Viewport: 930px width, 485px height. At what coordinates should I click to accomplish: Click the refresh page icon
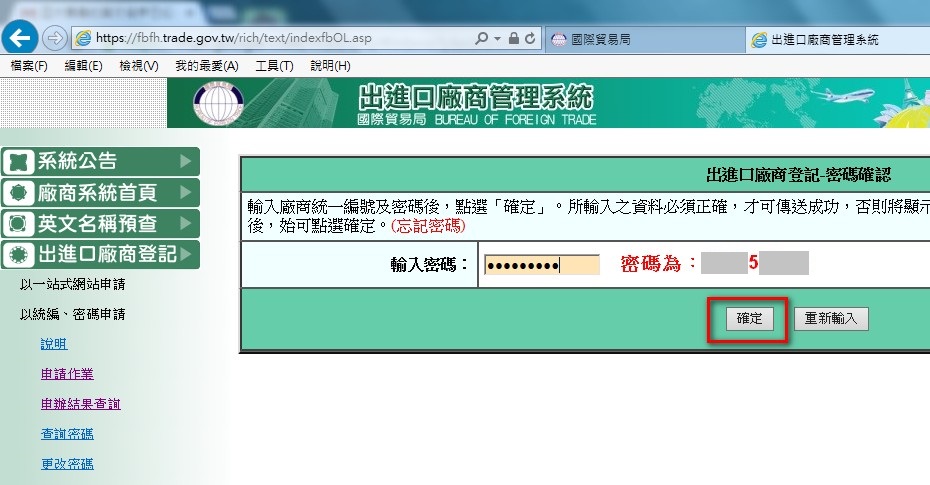tap(530, 39)
